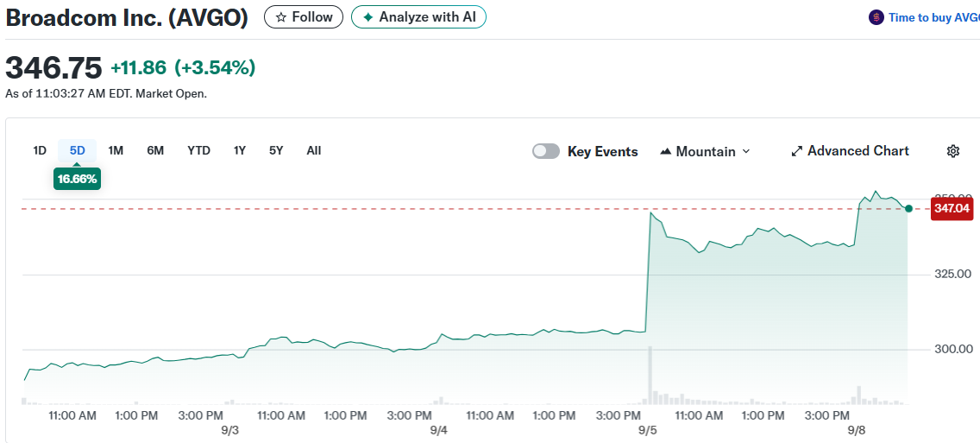Click the 9/4 date axis label

439,431
